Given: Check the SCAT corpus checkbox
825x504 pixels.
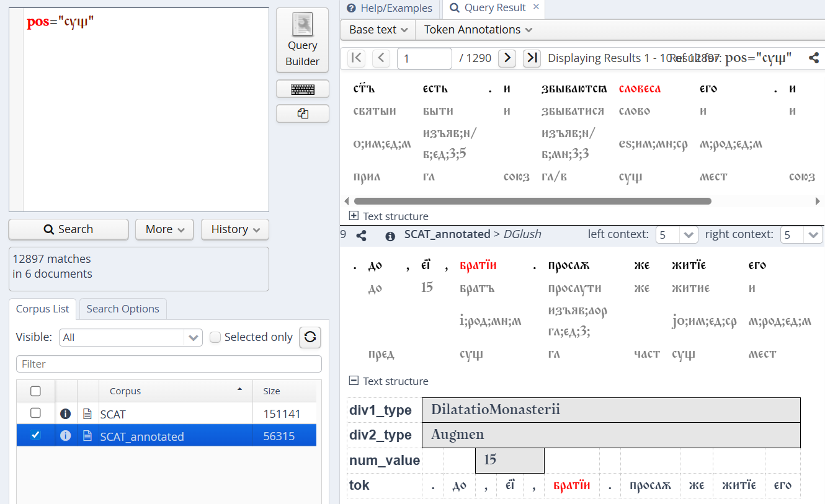Looking at the screenshot, I should point(35,413).
